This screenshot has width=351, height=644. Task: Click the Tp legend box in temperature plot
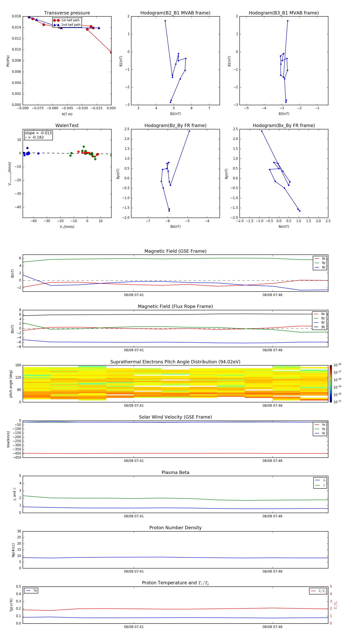point(31,591)
